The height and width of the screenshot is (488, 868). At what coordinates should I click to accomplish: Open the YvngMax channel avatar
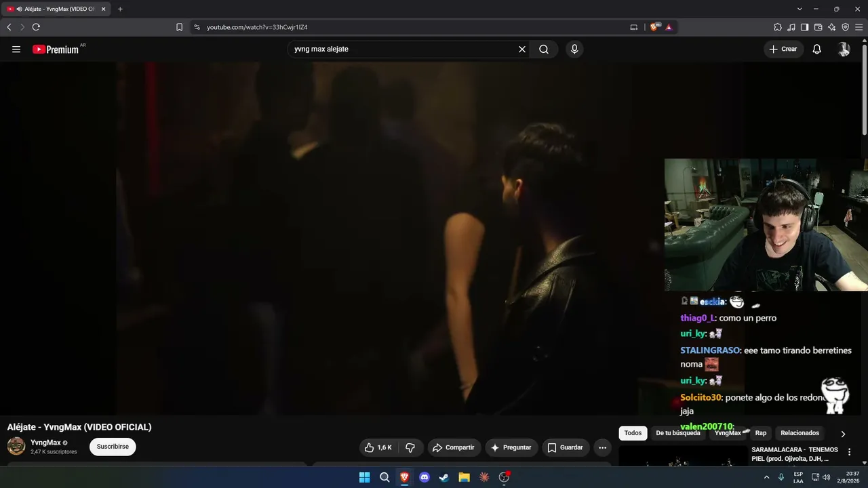tap(16, 446)
